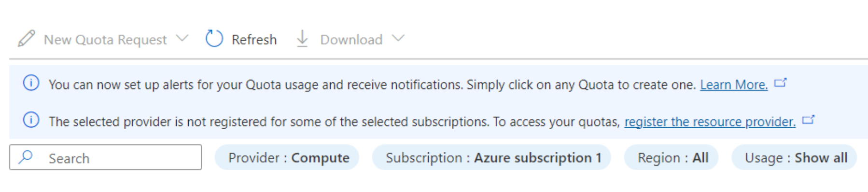Click external link icon after register resource provider
The width and height of the screenshot is (868, 192).
pos(808,119)
